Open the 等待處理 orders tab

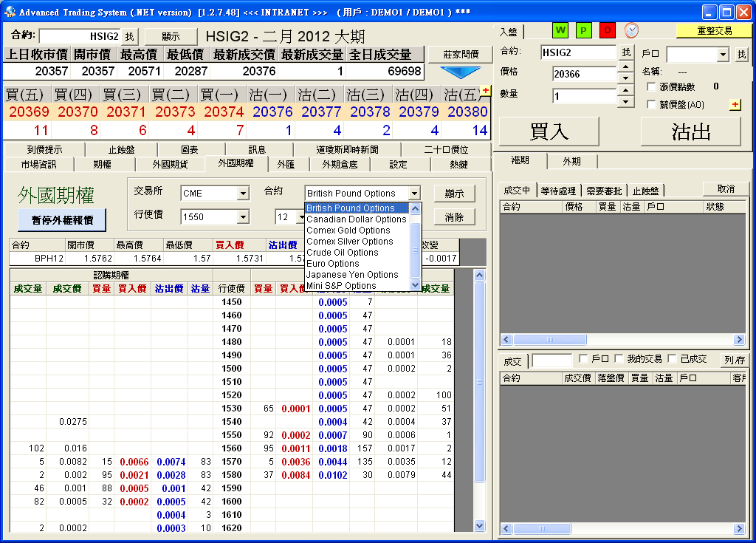(x=558, y=191)
